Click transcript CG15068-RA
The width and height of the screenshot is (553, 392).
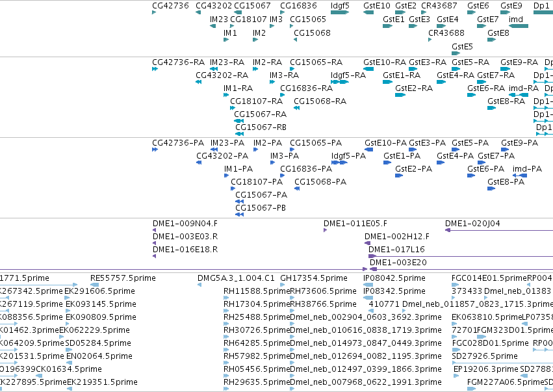[320, 101]
